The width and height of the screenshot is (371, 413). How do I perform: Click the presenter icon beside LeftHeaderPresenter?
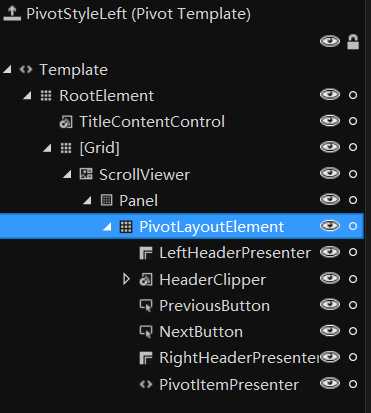146,253
